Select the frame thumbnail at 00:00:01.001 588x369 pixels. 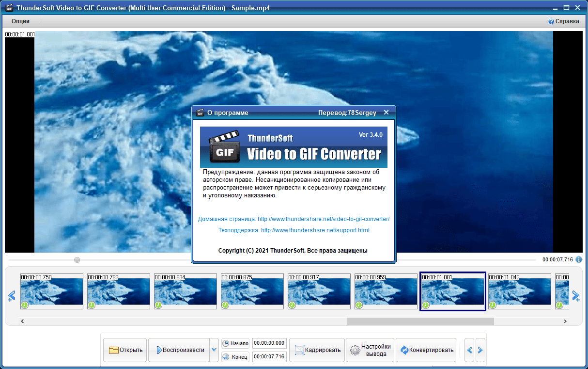pyautogui.click(x=453, y=291)
